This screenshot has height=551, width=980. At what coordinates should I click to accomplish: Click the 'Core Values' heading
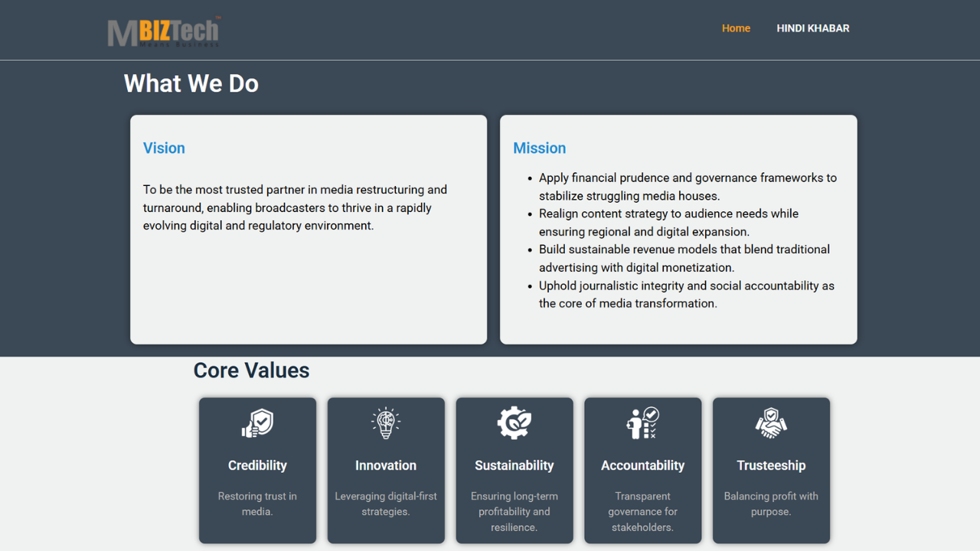(252, 370)
